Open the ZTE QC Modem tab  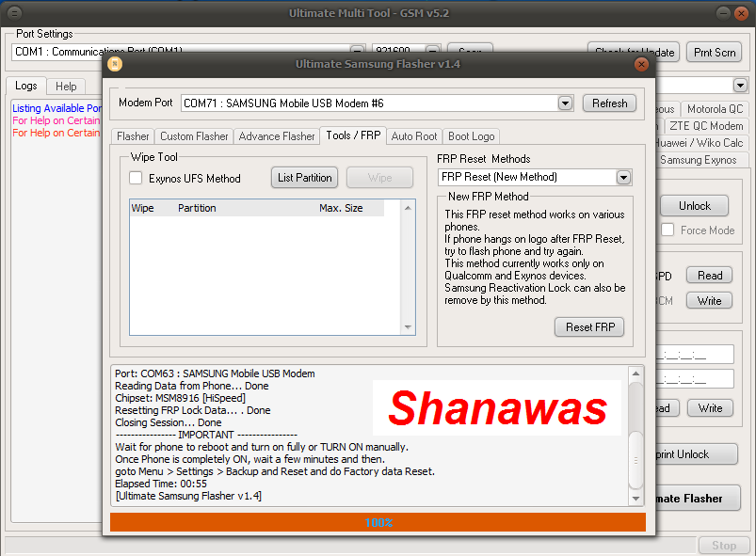706,126
